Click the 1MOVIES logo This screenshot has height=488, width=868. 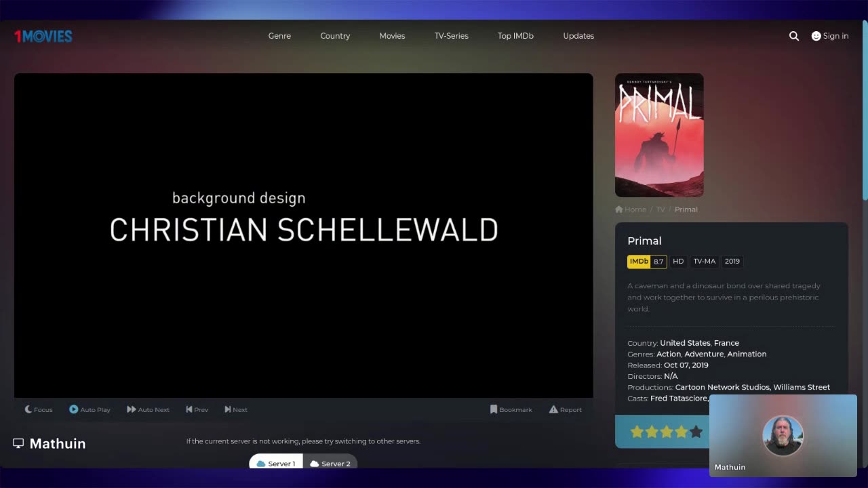(x=43, y=36)
